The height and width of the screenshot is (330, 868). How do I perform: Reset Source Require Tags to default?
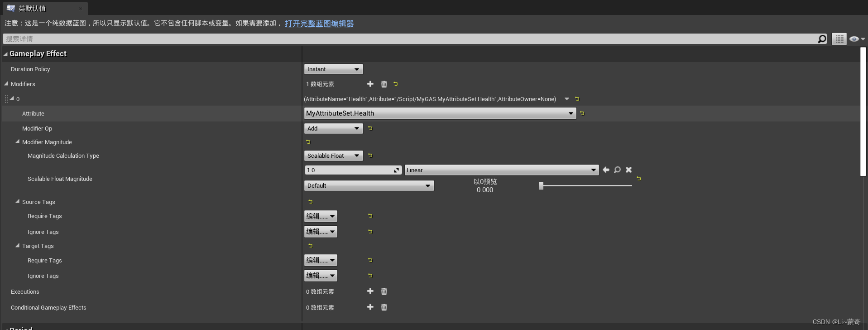click(370, 216)
